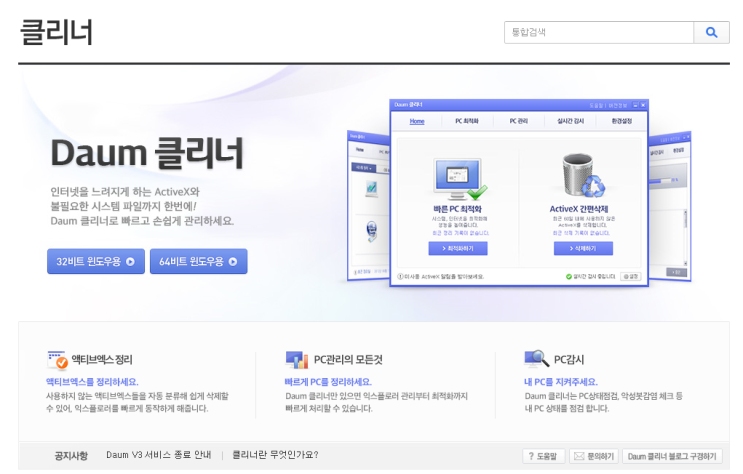The image size is (743, 474).
Task: Click the left background preview window thumbnail
Action: 369,205
